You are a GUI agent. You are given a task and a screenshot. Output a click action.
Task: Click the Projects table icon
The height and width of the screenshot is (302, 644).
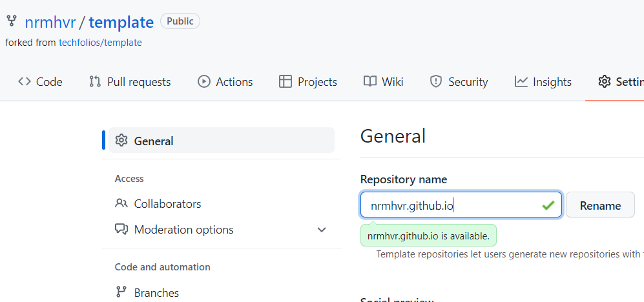285,82
